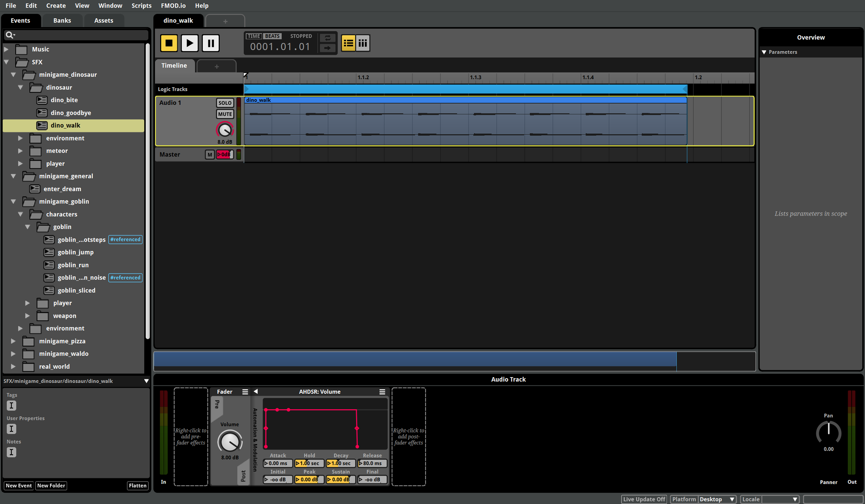Screen dimensions: 865x504
Task: Select the dino_bite event
Action: click(64, 100)
